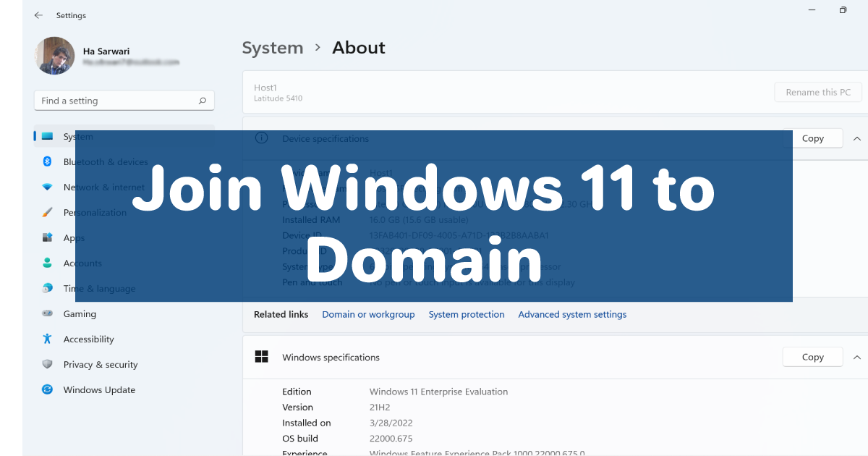Select Privacy & security menu item
The image size is (868, 456).
pos(101,364)
